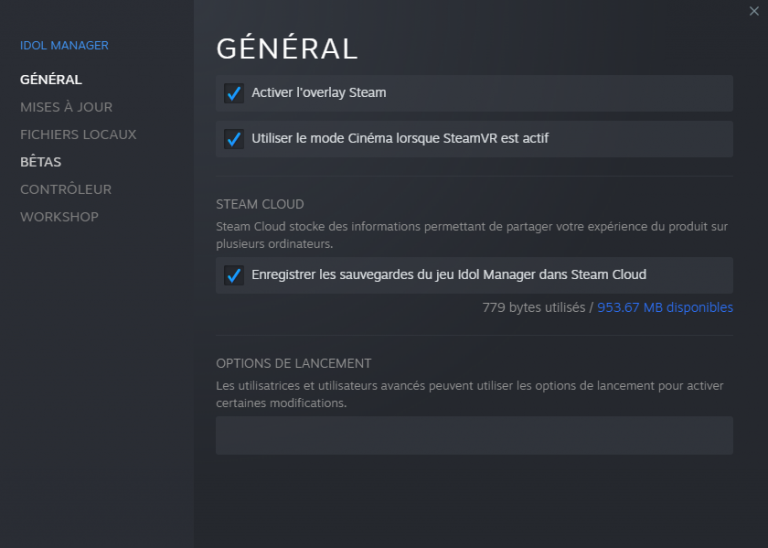
Task: Toggle the Cinéma mode SteamVR checkbox
Action: coord(234,139)
